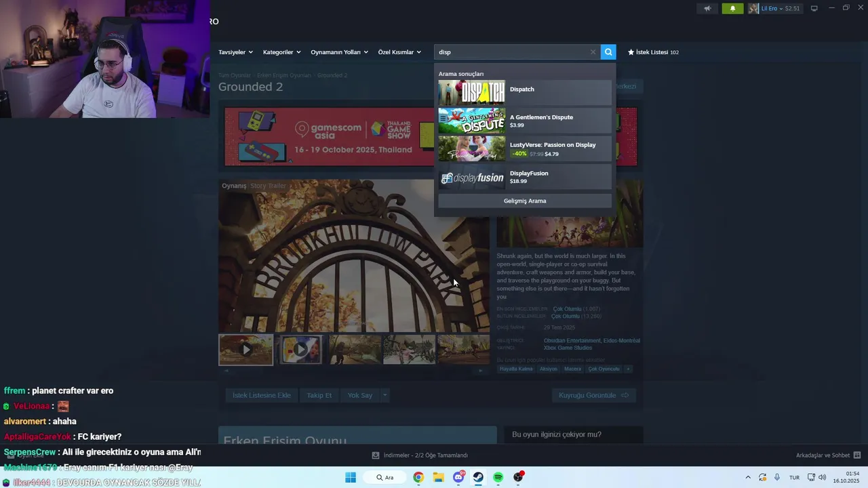Select A Gentlemen's Dispute search result
Screen dimensions: 868x488
[x=525, y=121]
